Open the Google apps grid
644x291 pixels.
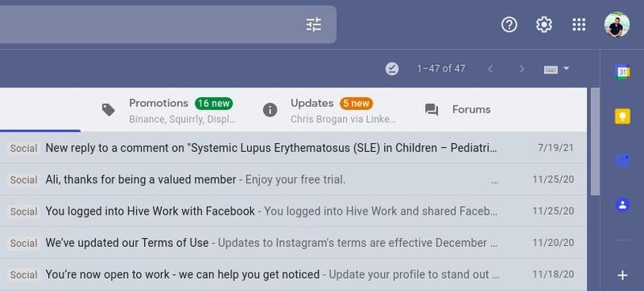579,25
